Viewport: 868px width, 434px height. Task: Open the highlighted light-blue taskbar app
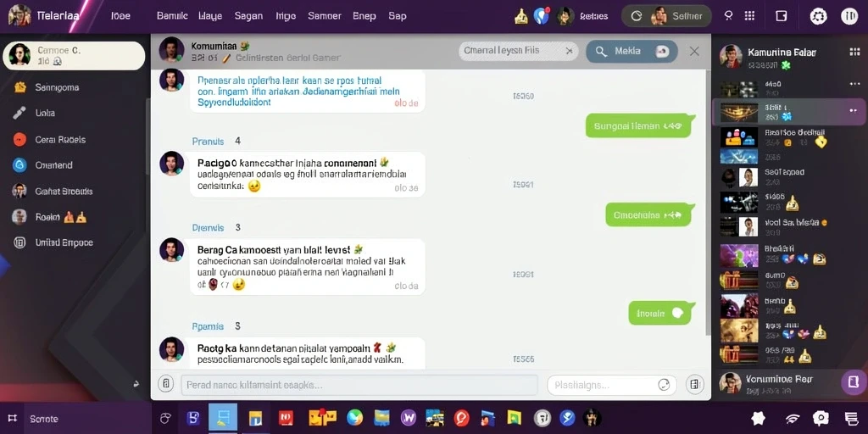pyautogui.click(x=223, y=417)
